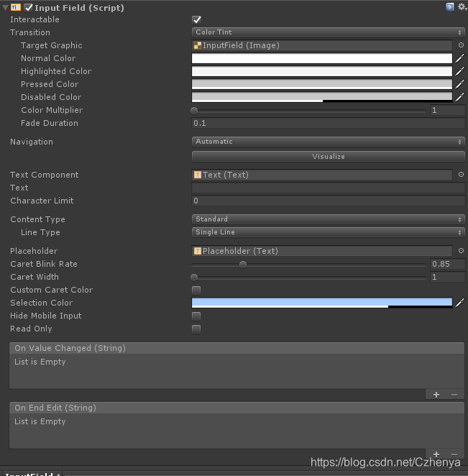Click the Fade Duration field
This screenshot has height=476, width=468.
(x=328, y=123)
